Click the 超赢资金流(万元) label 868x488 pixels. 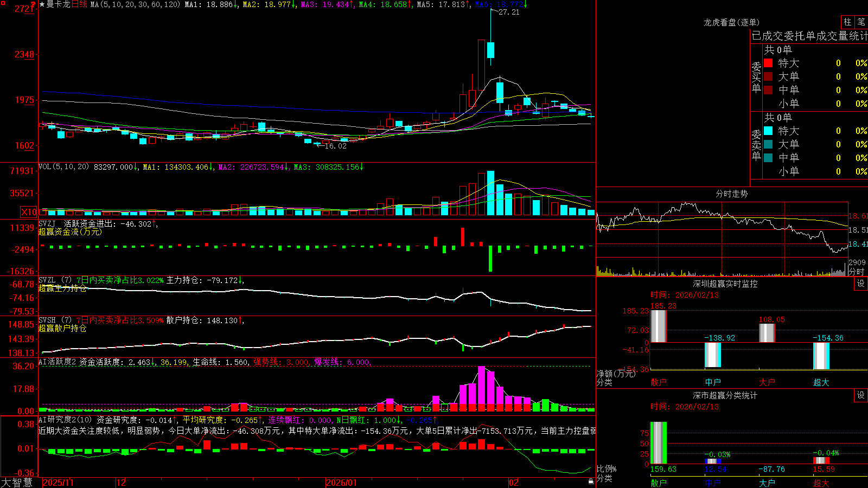[70, 232]
